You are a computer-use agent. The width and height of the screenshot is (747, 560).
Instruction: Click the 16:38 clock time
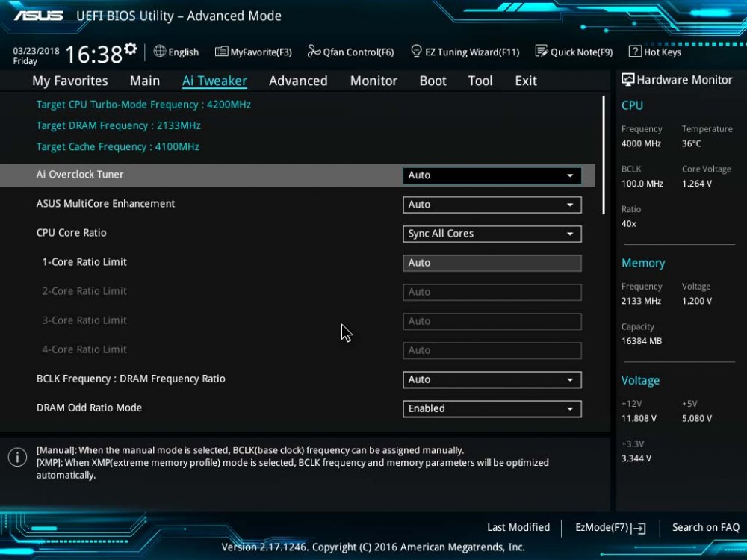point(93,55)
